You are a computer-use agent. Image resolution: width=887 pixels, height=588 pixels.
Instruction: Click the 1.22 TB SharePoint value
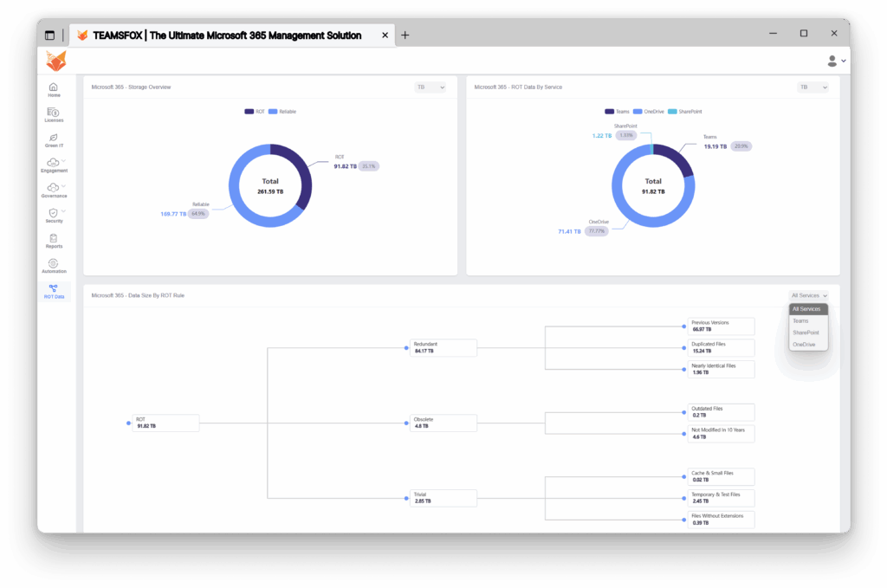point(602,136)
